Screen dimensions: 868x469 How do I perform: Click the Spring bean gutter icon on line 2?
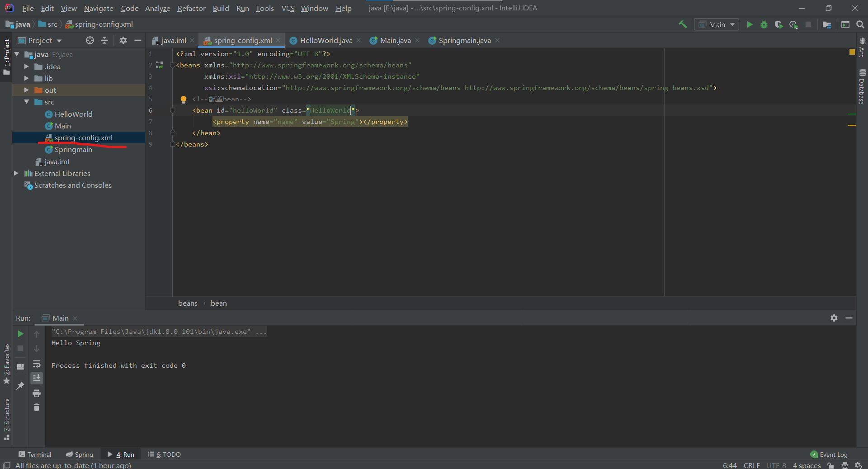click(160, 65)
